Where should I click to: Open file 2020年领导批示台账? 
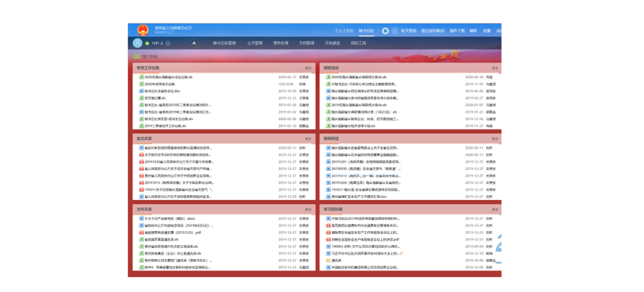click(x=160, y=84)
